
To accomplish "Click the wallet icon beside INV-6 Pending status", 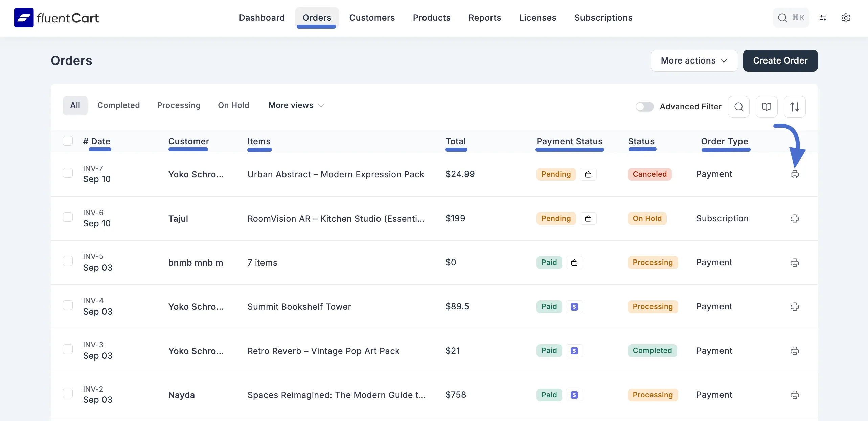I will click(x=588, y=218).
